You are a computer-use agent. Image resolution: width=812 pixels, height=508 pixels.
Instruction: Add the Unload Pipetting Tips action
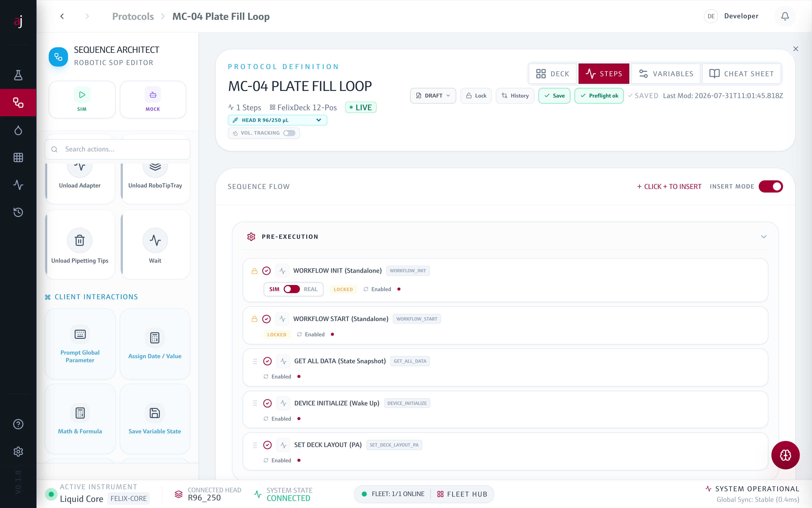80,244
